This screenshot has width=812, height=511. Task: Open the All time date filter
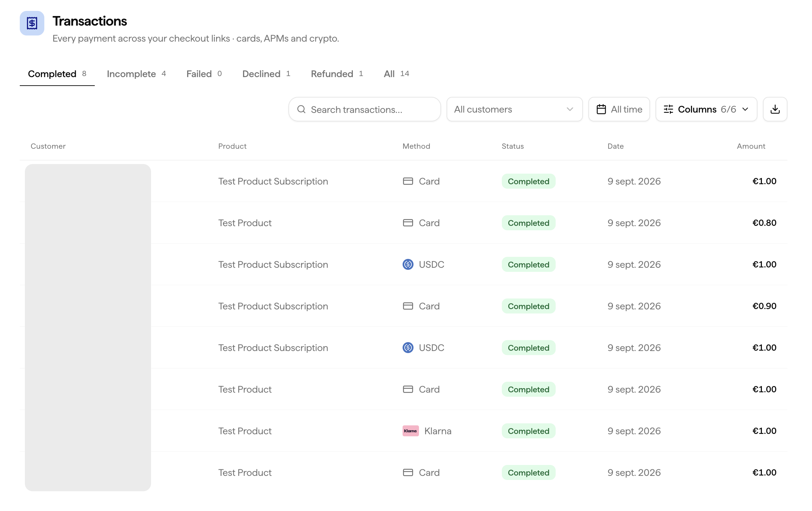[x=619, y=109]
